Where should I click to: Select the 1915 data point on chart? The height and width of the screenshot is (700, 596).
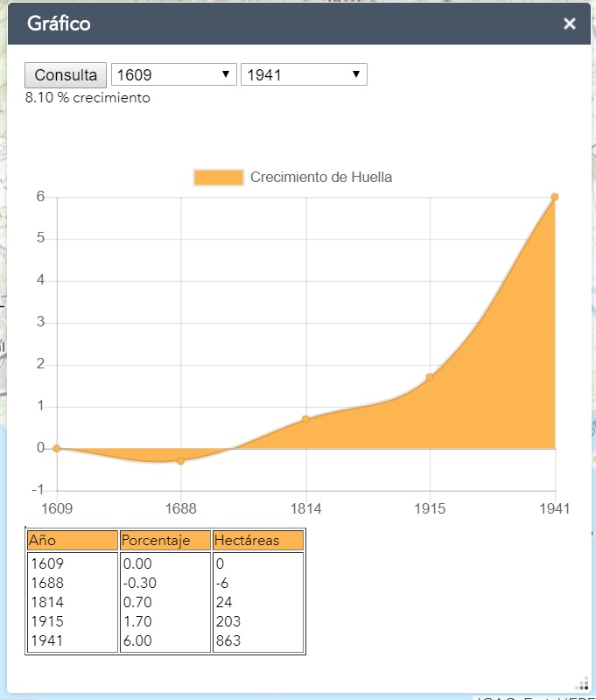pyautogui.click(x=430, y=377)
